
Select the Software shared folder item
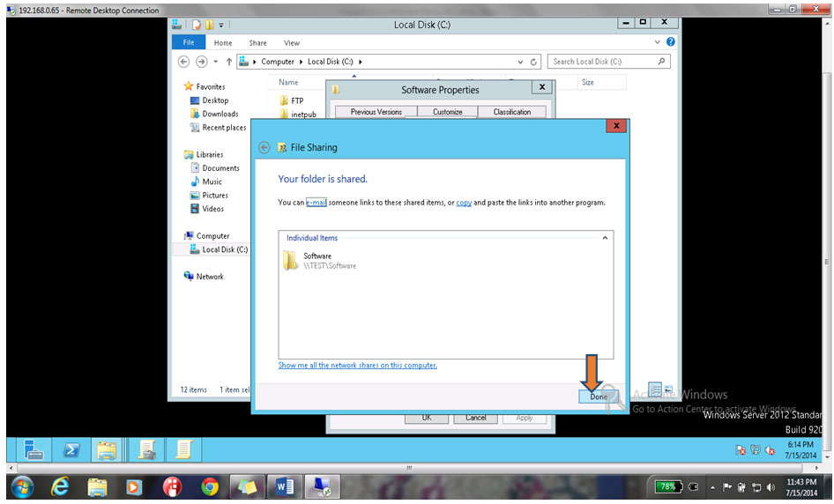pos(321,261)
